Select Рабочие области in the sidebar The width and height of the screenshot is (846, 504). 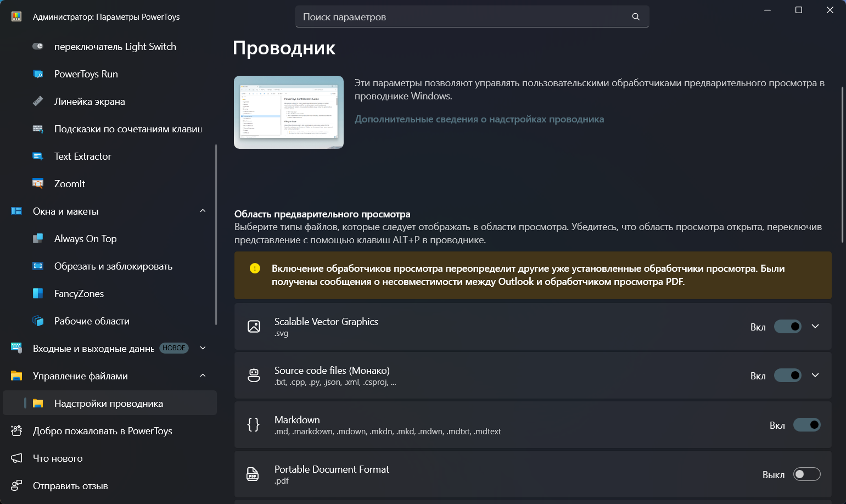pos(92,321)
